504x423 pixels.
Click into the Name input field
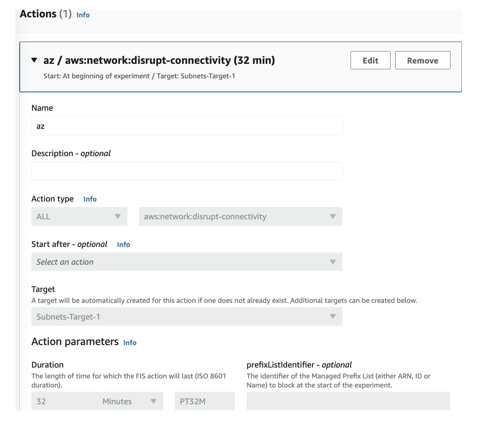pos(187,126)
